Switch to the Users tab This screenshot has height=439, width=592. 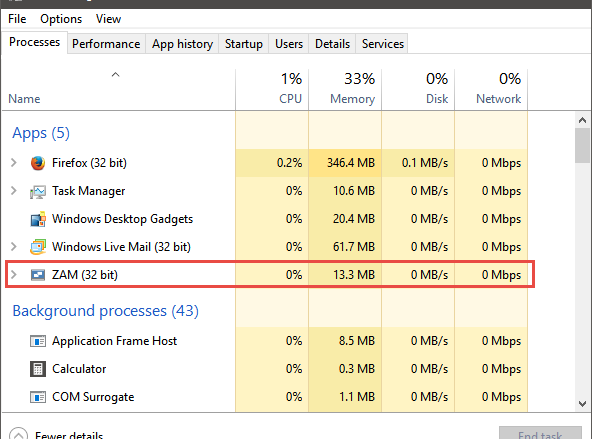point(289,44)
